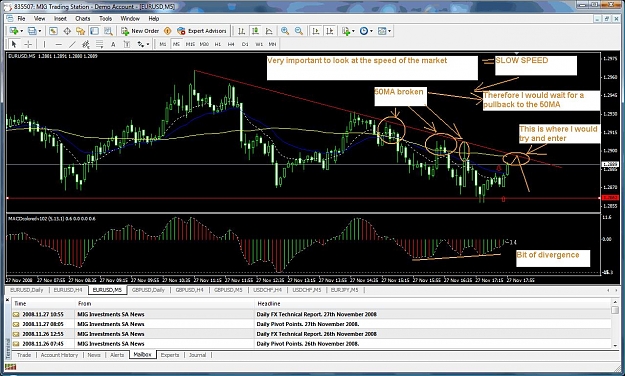The width and height of the screenshot is (625, 376).
Task: Expand the New Chart dropdown arrow
Action: [x=21, y=31]
